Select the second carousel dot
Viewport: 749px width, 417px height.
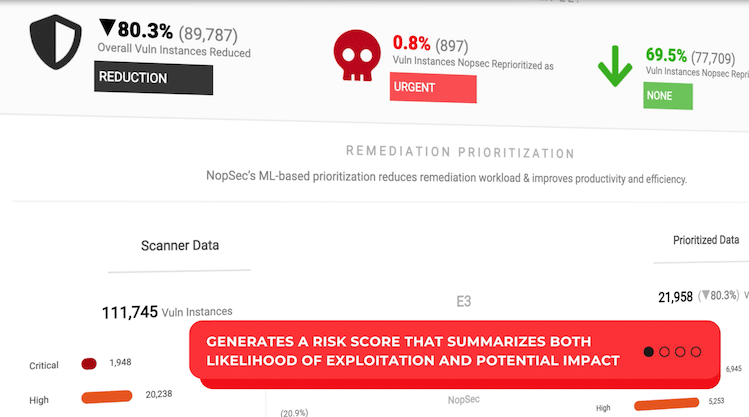tap(664, 352)
